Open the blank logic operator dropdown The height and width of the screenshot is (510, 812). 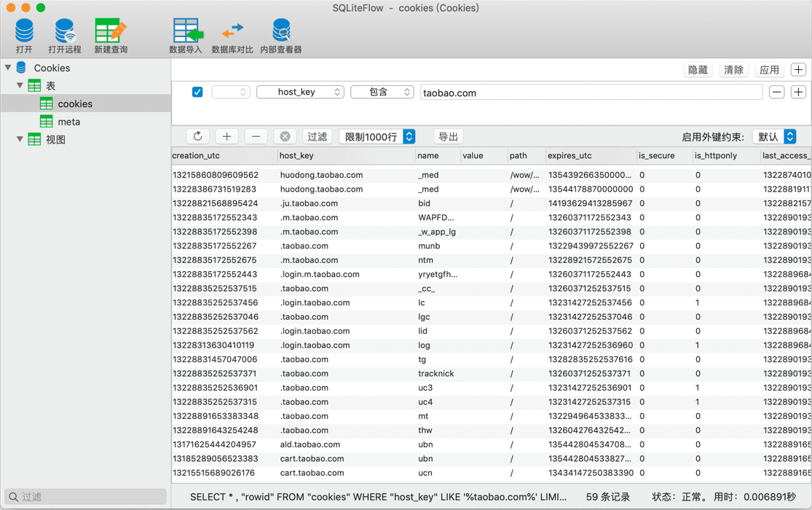pyautogui.click(x=231, y=93)
